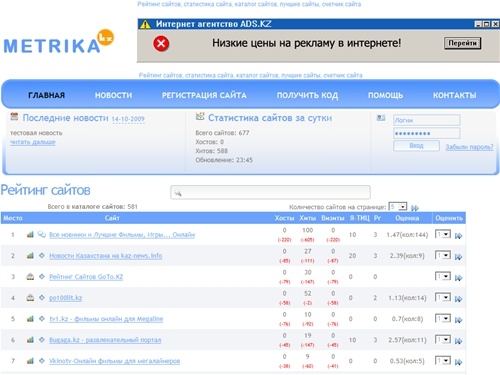500x375 pixels.
Task: Submit rating arrow for Bugaga.kz row
Action: click(x=459, y=341)
